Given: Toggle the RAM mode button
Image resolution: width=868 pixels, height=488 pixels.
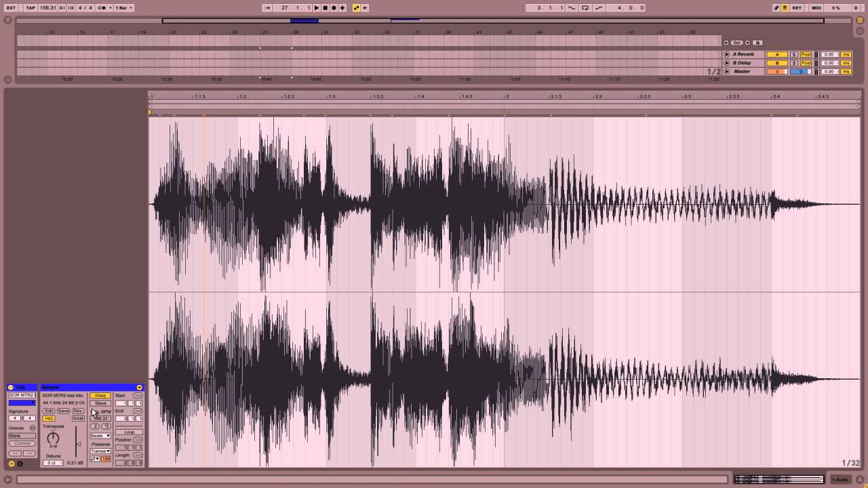Looking at the screenshot, I should (x=78, y=419).
